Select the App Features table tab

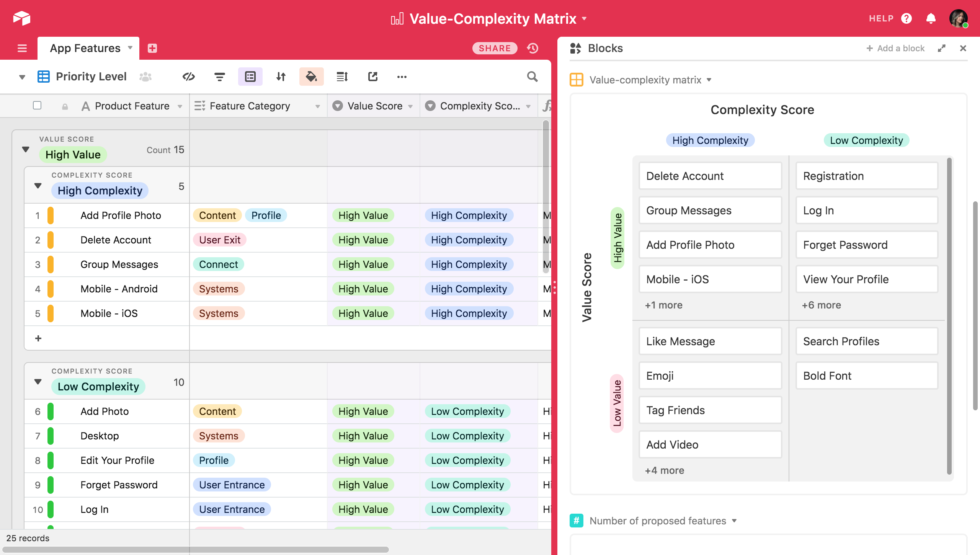(85, 48)
